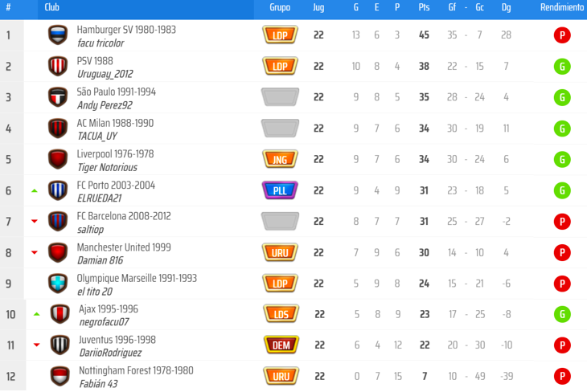
Task: Click the DEM group badge for Juventus
Action: pos(281,345)
